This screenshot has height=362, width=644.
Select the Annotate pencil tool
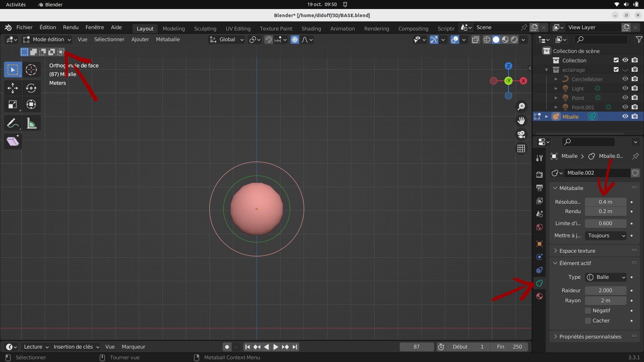tap(12, 124)
